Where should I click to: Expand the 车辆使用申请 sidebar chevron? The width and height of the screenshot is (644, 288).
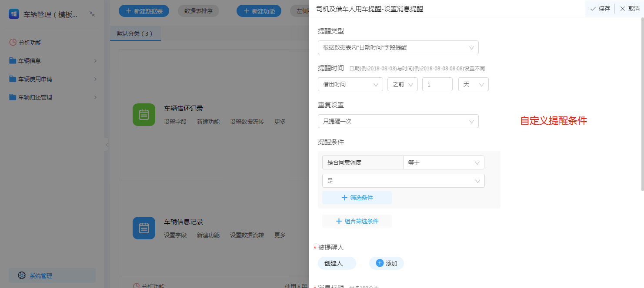(95, 79)
